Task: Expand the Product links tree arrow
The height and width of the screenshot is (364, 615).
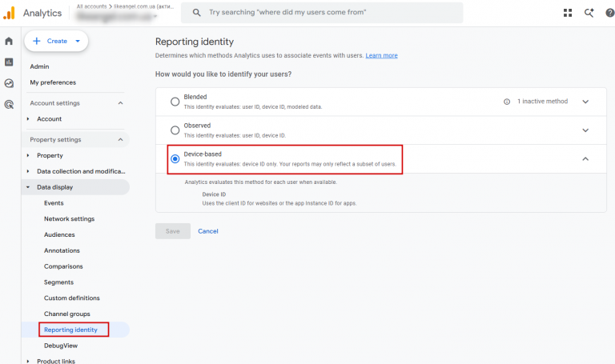Action: [28, 362]
